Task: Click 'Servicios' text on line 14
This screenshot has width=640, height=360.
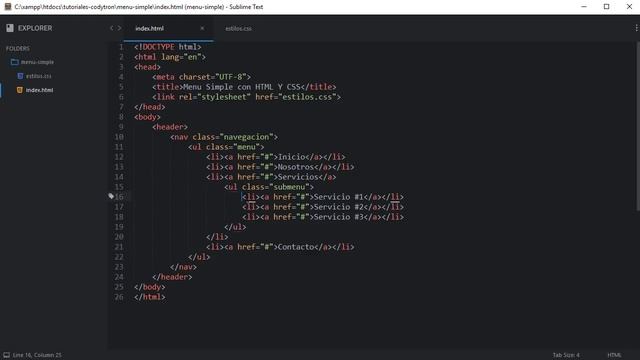Action: [298, 177]
